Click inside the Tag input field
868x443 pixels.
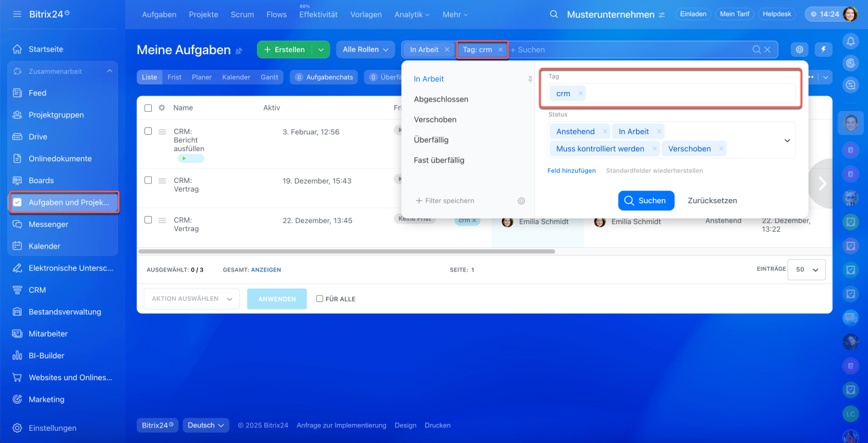[x=671, y=93]
